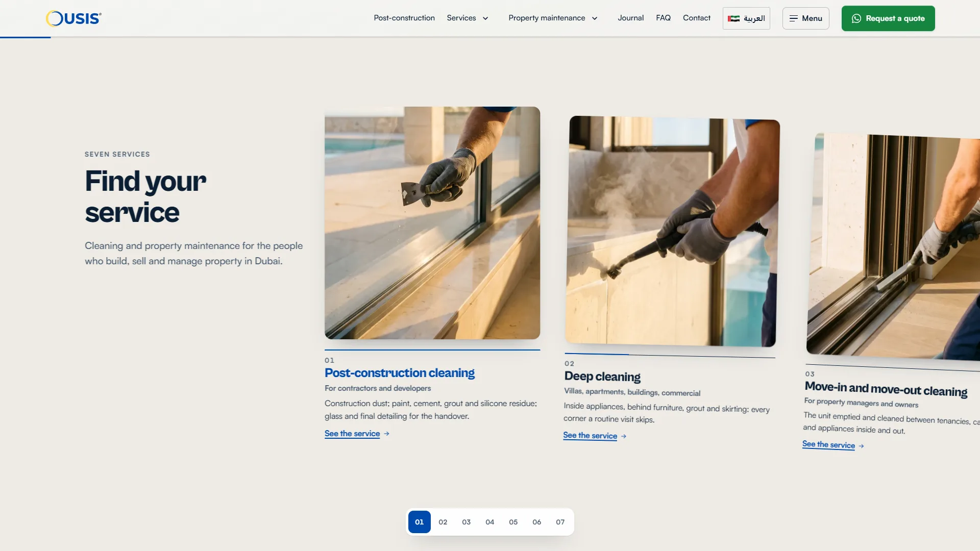The width and height of the screenshot is (980, 551).
Task: Jump to carousel page 05
Action: pyautogui.click(x=513, y=522)
